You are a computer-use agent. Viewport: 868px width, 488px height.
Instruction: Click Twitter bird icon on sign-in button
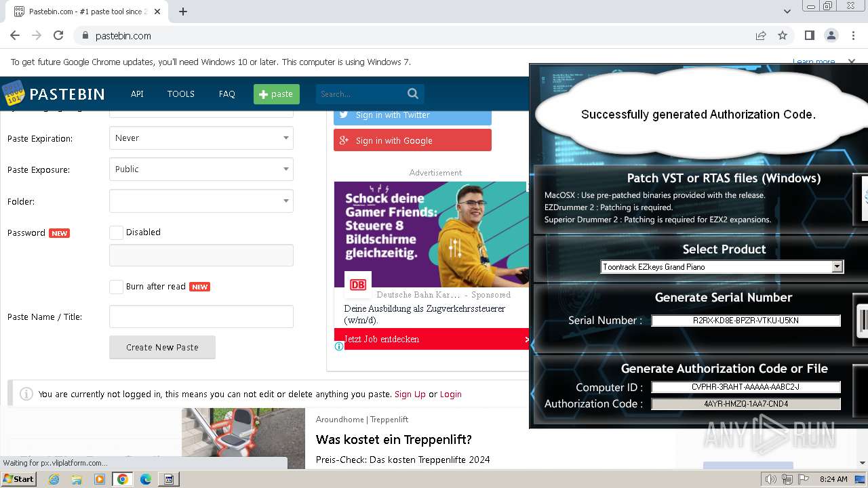coord(344,115)
